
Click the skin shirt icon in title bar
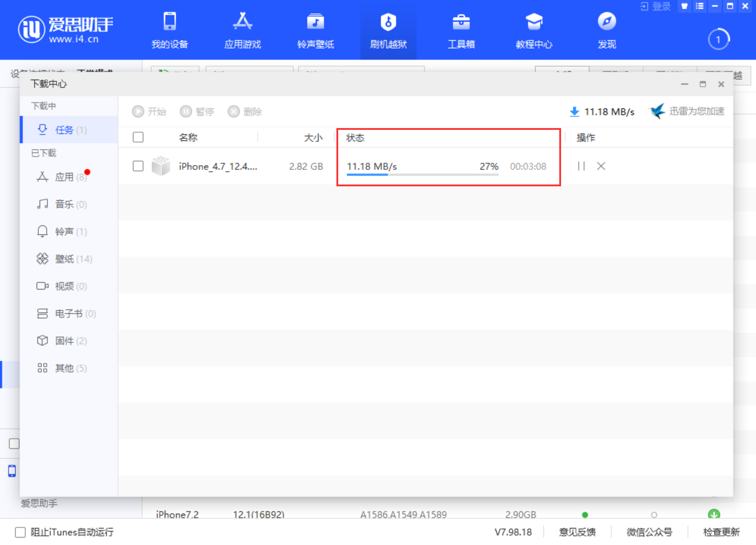pos(684,6)
